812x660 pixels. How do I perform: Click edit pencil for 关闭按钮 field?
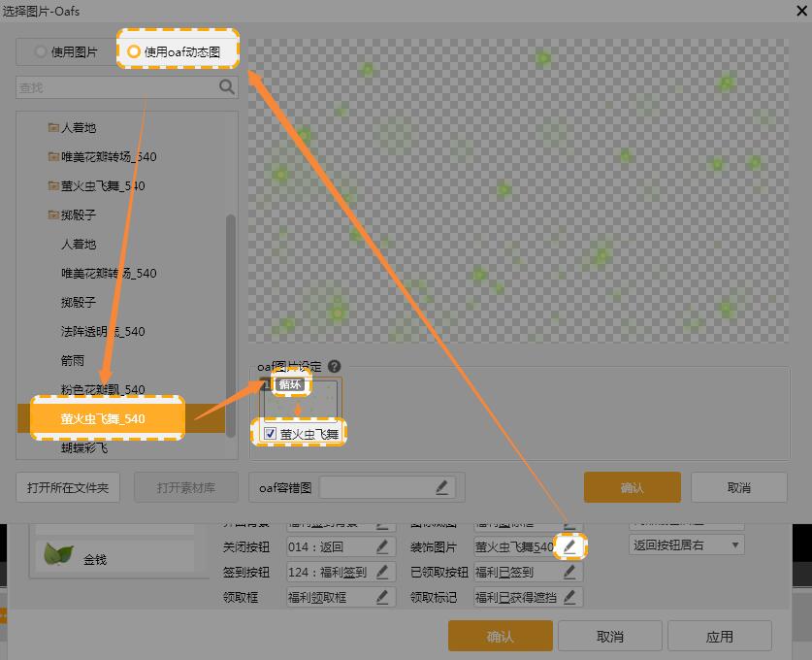[x=382, y=547]
